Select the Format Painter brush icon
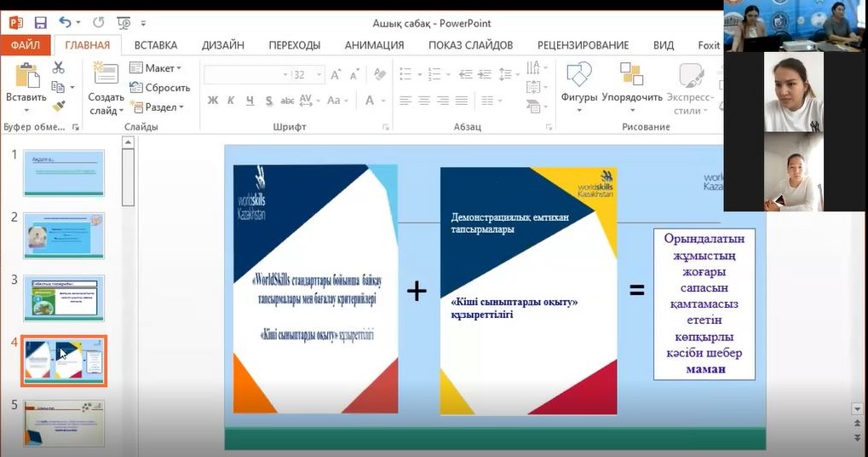 59,107
